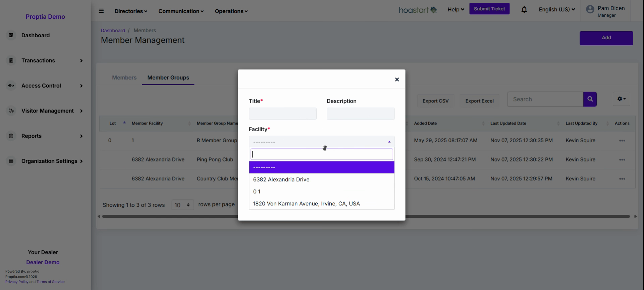Collapse the Facility dropdown
The width and height of the screenshot is (644, 290).
321,142
